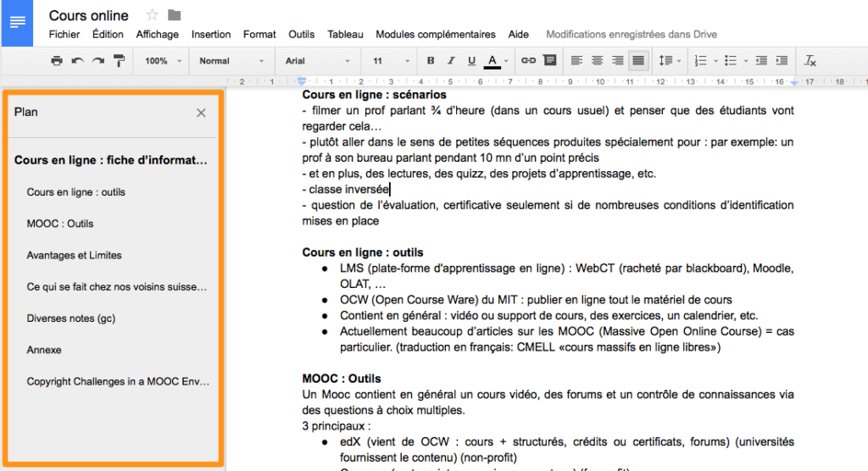Open the Édition menu

(x=108, y=35)
